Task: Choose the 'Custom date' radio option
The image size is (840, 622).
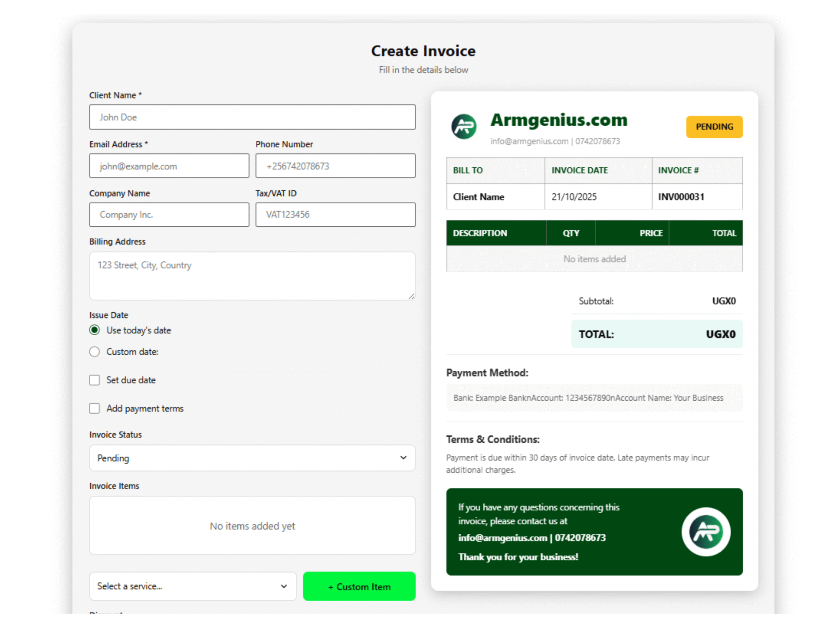Action: pos(94,352)
